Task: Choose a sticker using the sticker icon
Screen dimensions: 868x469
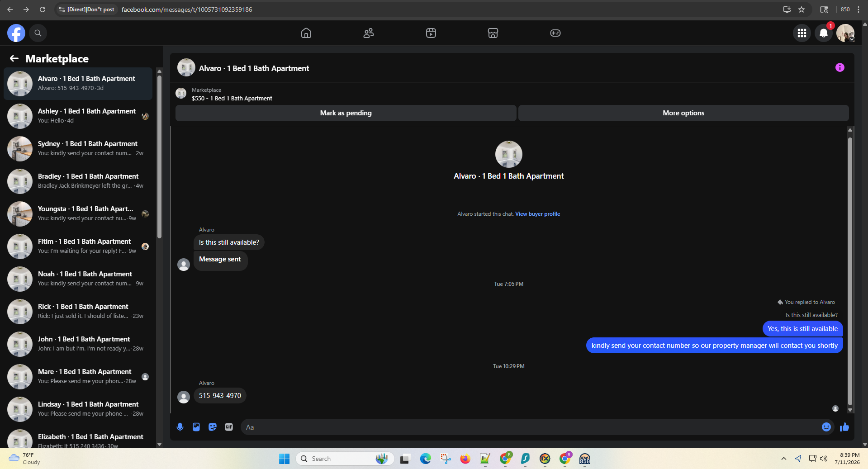Action: point(213,427)
